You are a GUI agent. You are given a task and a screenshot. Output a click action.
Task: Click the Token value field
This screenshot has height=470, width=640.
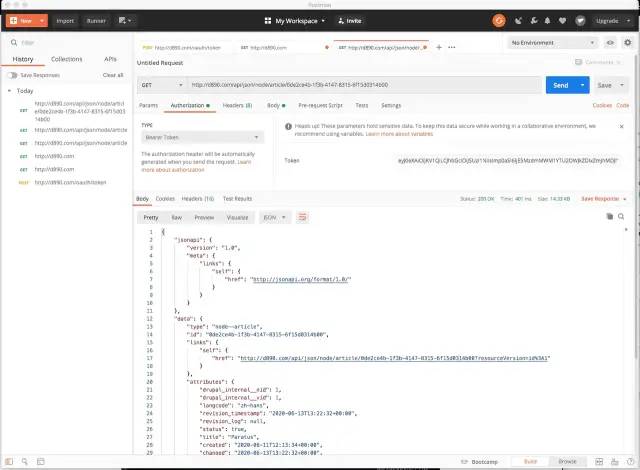pos(508,161)
